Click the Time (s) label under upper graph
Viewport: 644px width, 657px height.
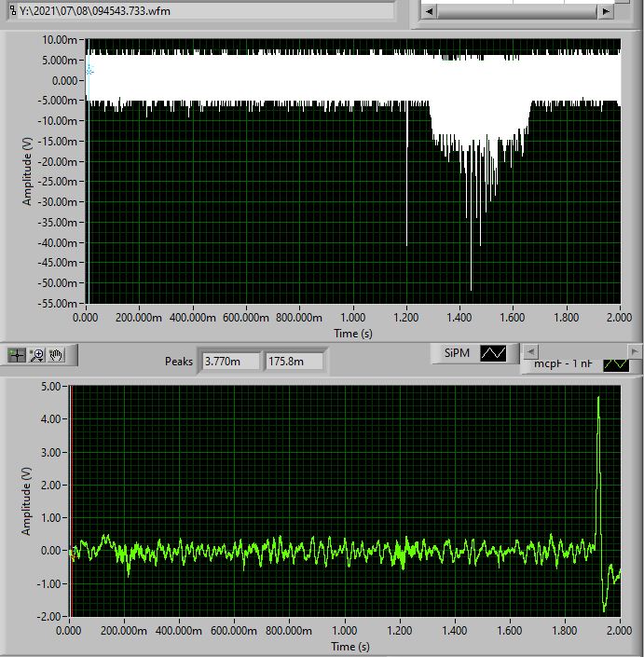point(353,334)
